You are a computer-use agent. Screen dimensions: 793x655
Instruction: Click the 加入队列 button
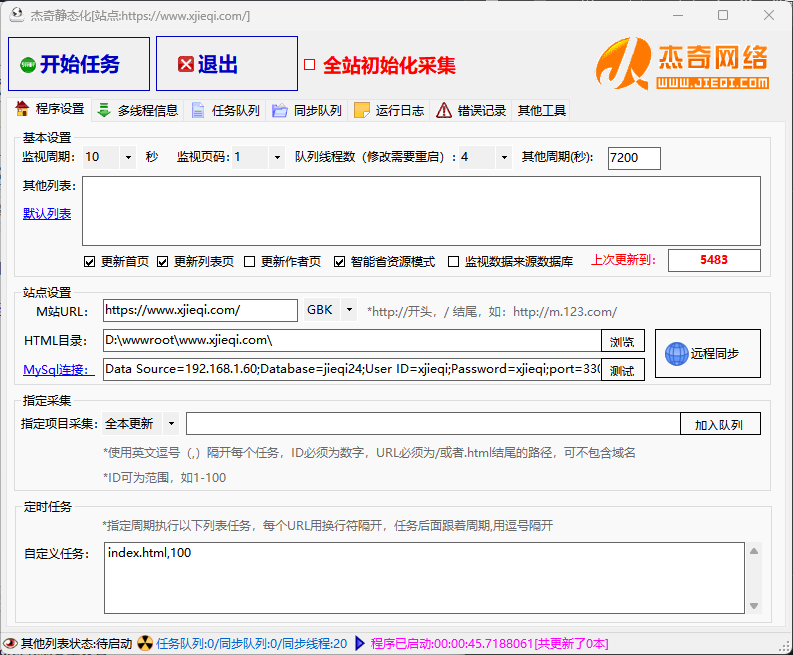coord(719,424)
